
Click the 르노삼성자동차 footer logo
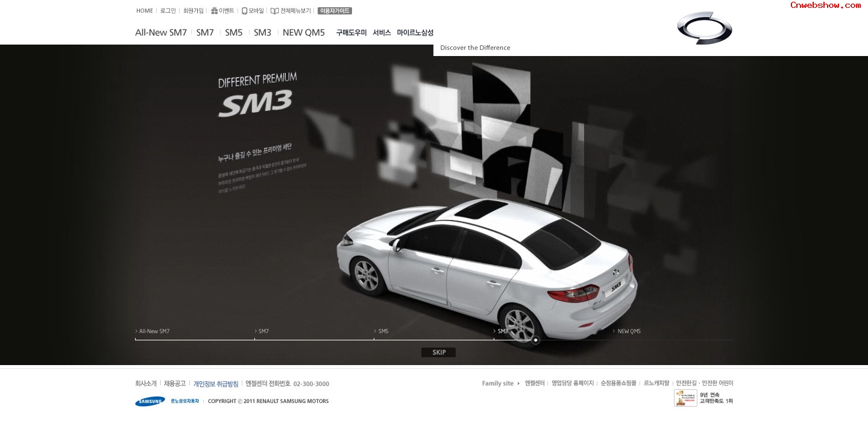coord(184,401)
